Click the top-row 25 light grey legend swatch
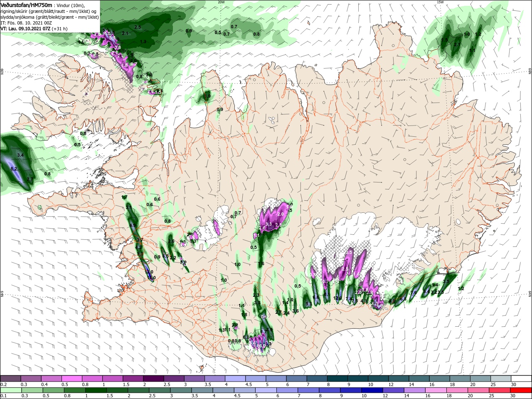532x399 pixels. pos(501,379)
